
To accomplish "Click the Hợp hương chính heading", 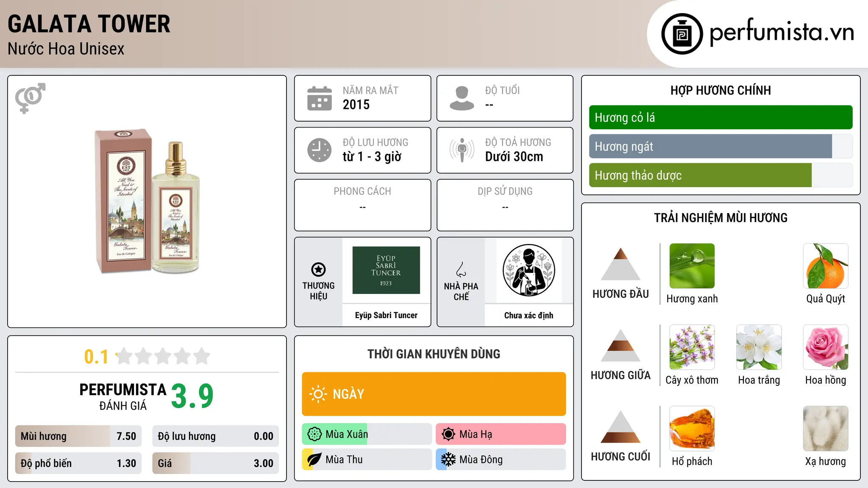I will click(721, 90).
